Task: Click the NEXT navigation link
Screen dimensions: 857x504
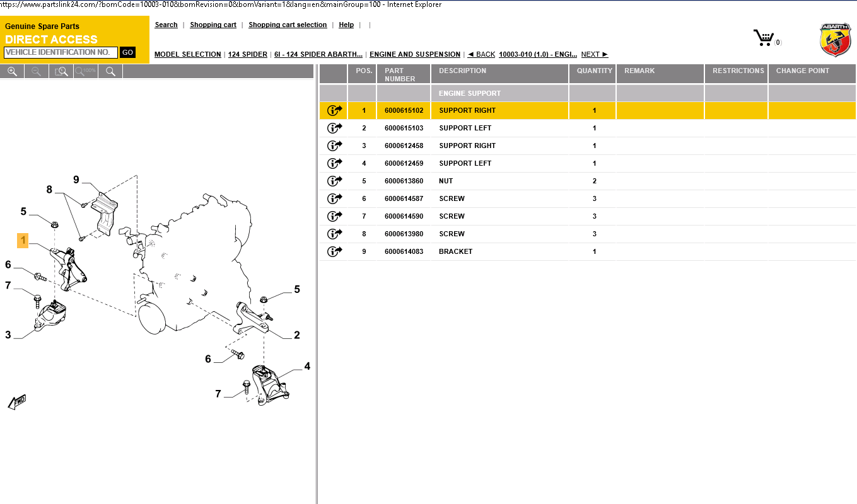Action: pyautogui.click(x=595, y=54)
